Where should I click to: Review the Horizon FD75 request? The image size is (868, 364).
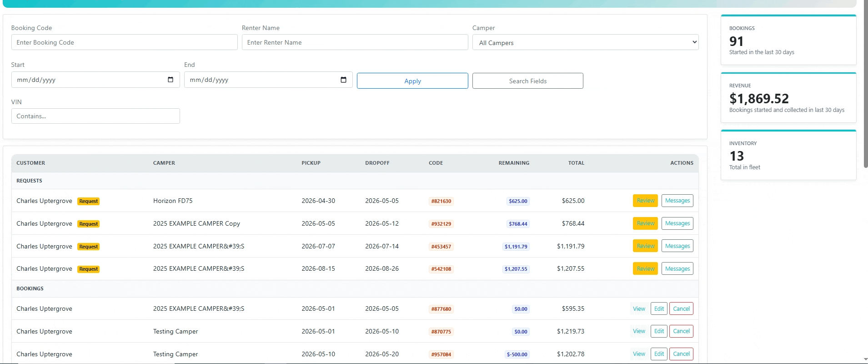(645, 201)
